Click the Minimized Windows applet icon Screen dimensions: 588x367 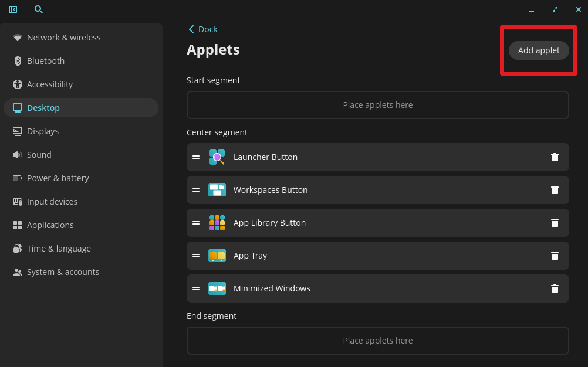click(x=217, y=288)
